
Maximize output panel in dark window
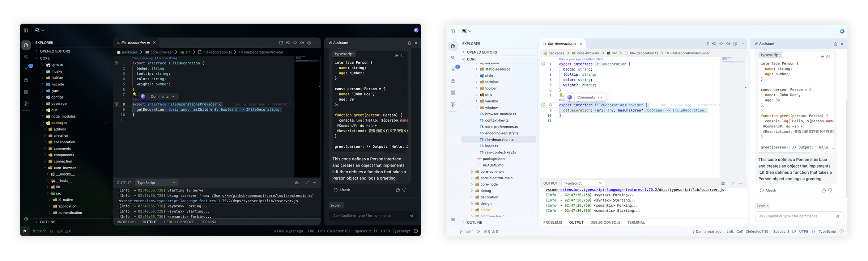tap(307, 183)
